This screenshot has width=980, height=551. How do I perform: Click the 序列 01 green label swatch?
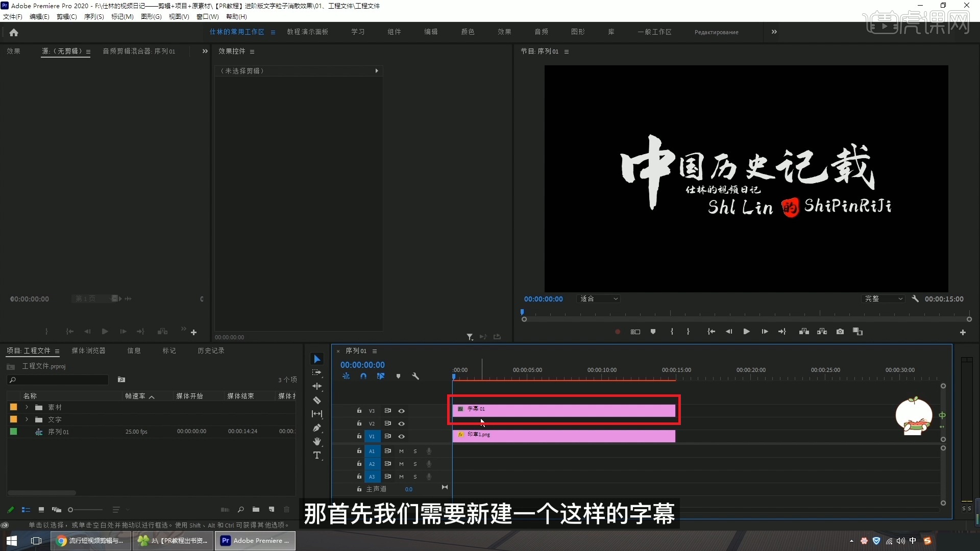(x=14, y=432)
